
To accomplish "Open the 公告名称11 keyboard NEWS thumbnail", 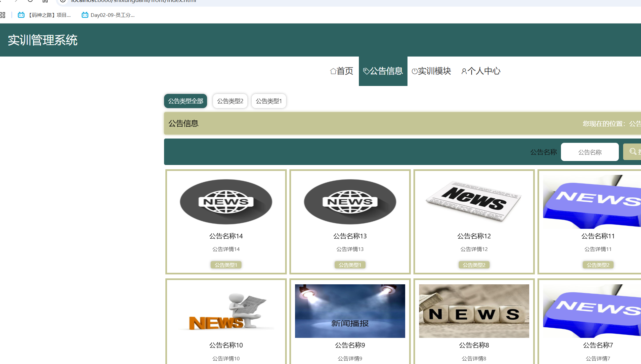I will tap(592, 202).
